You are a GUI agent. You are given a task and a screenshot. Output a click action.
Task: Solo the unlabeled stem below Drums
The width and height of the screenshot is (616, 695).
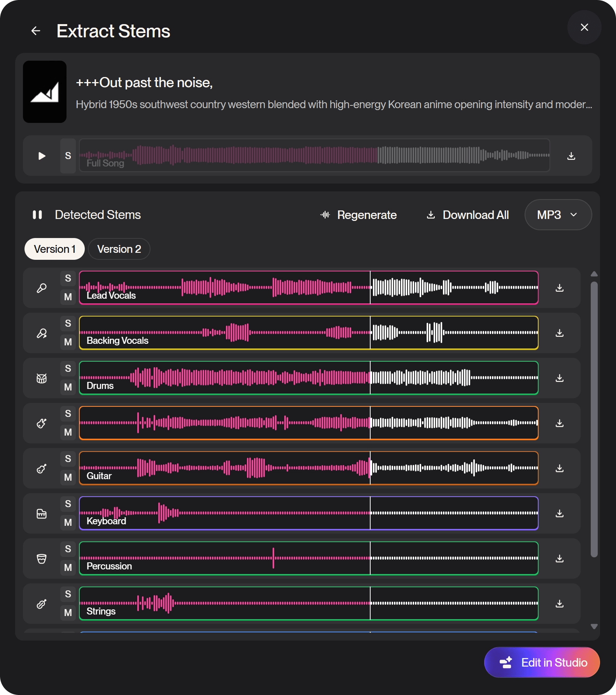[x=68, y=413]
